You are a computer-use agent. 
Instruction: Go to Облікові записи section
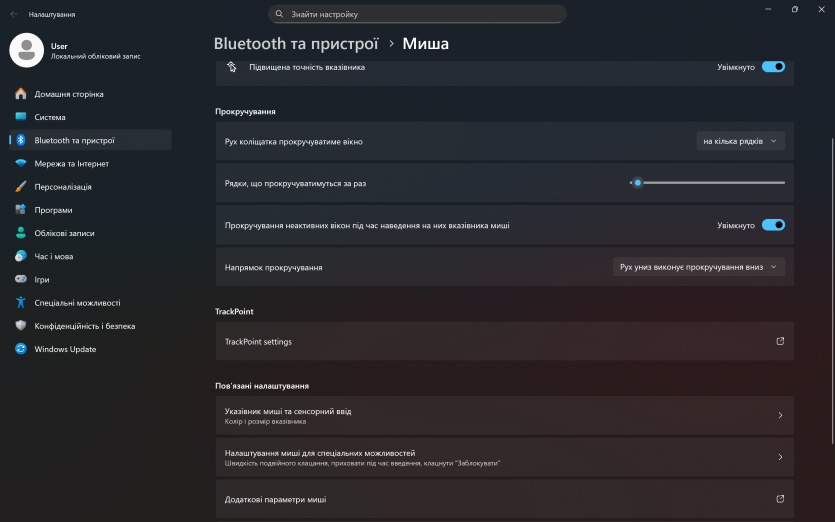click(x=64, y=233)
